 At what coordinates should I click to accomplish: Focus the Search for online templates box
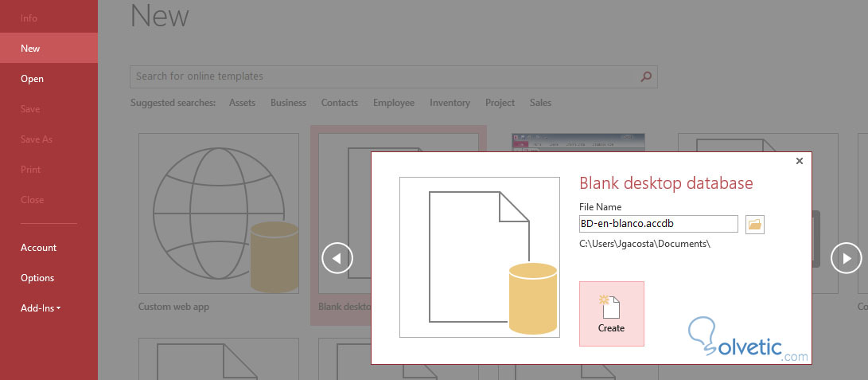tap(394, 76)
